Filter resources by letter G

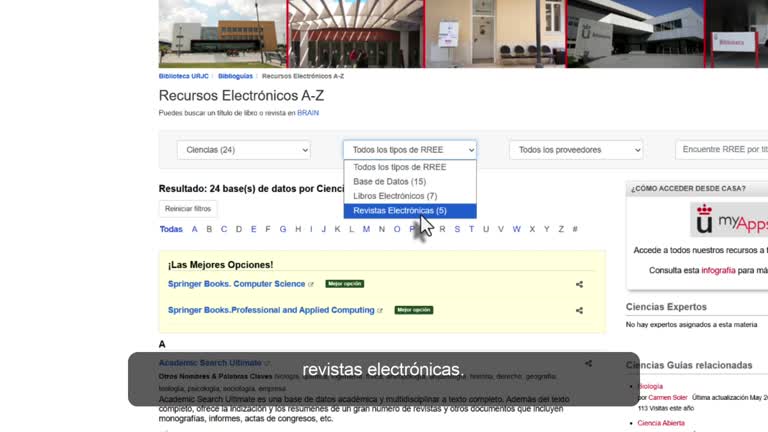[283, 229]
